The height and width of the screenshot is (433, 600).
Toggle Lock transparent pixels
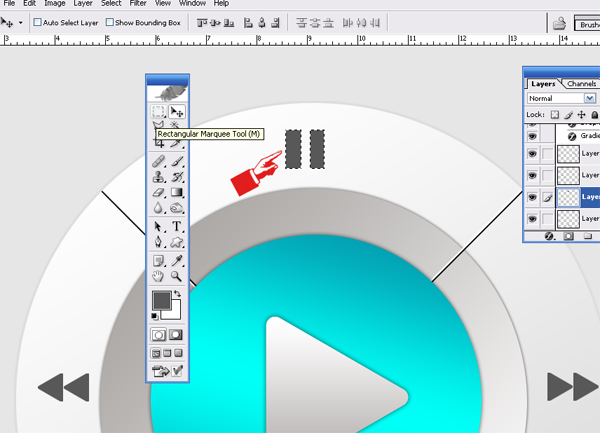(x=554, y=115)
